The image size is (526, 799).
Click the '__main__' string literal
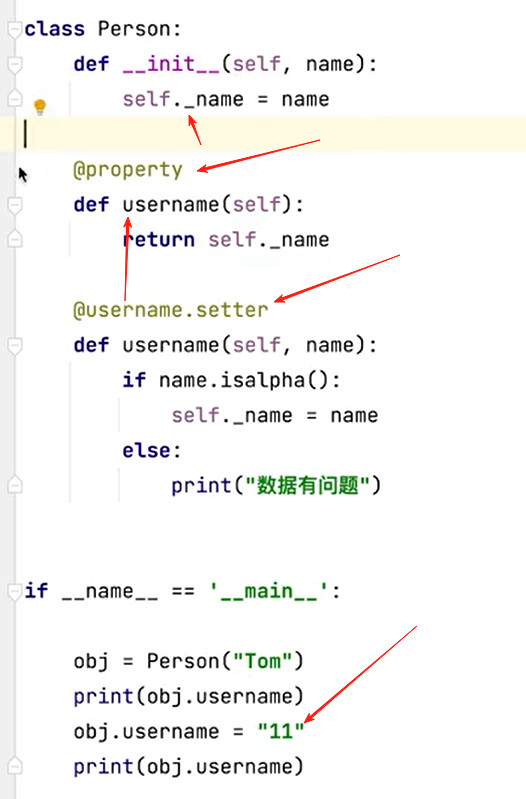click(x=269, y=592)
